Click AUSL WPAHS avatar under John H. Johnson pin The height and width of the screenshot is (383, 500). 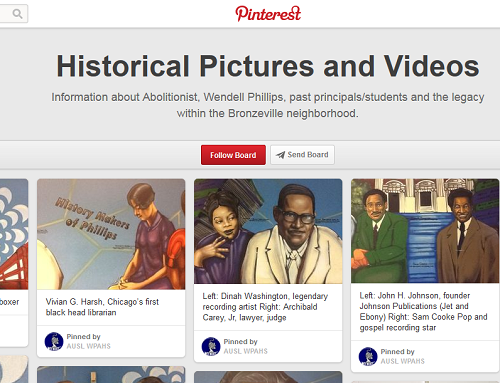[x=368, y=356]
